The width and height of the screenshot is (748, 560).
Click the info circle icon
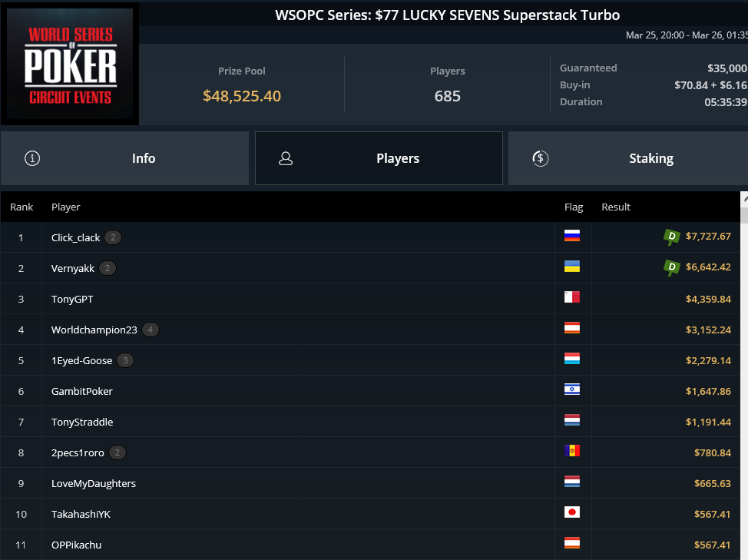(x=32, y=158)
